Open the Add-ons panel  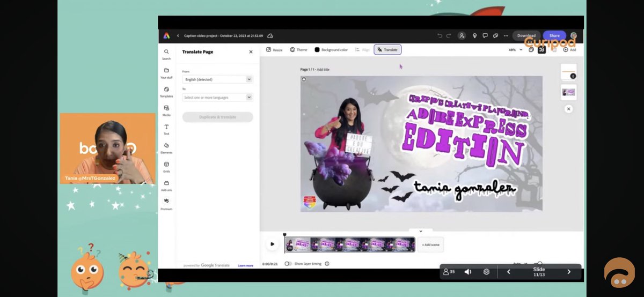point(166,185)
